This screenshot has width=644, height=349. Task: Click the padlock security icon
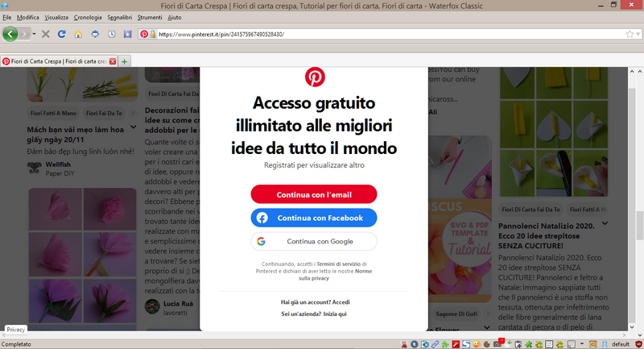click(153, 34)
